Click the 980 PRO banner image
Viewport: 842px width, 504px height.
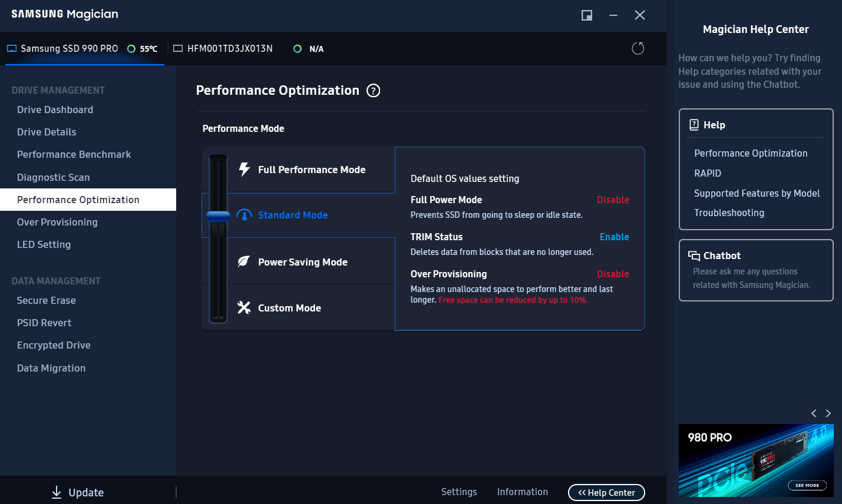coord(756,460)
